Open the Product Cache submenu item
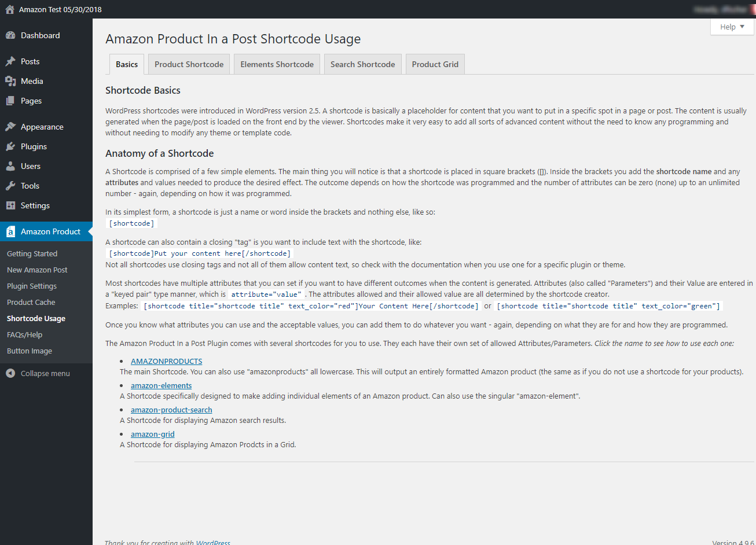 click(31, 302)
